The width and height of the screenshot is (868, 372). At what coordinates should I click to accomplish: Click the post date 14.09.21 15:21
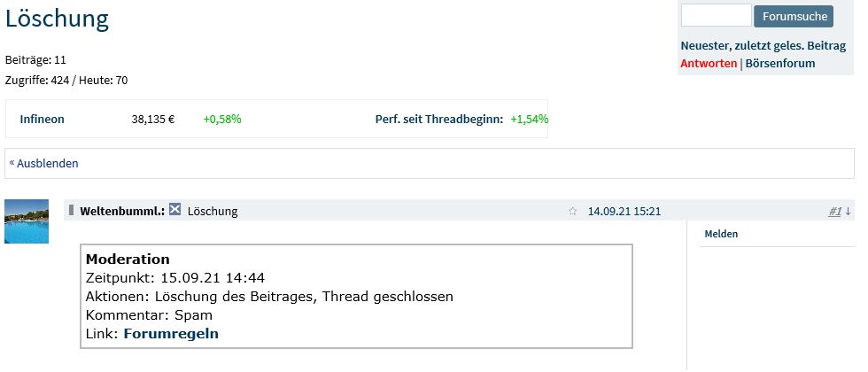(x=624, y=212)
